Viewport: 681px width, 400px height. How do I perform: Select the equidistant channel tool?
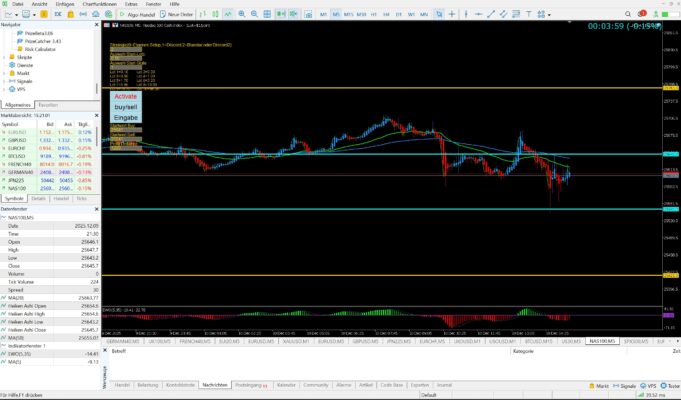[x=503, y=14]
